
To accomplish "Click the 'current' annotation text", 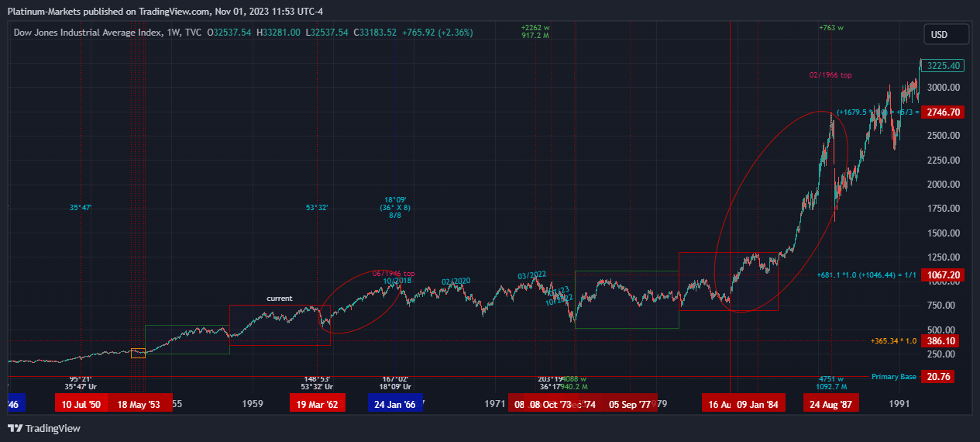I will [x=280, y=299].
